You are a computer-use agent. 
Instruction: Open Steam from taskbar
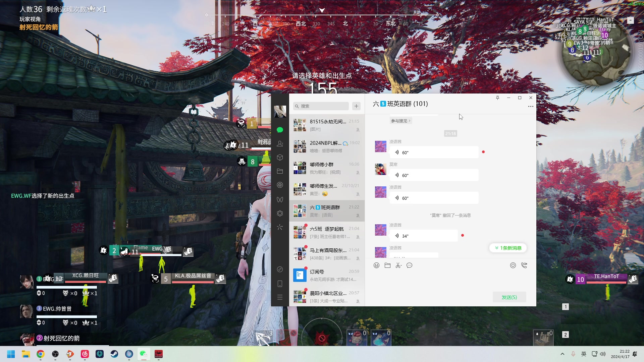click(114, 354)
